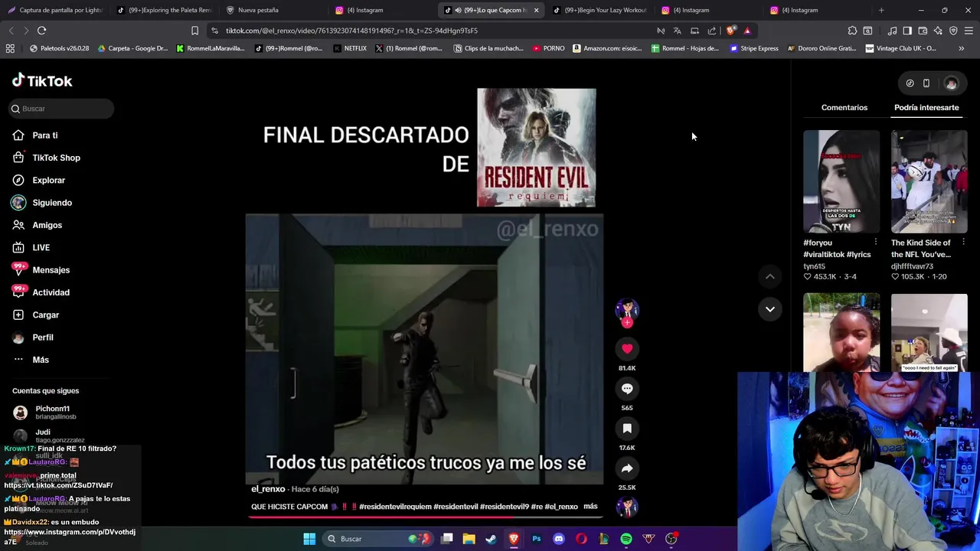Open the extensions puzzle icon
The height and width of the screenshot is (551, 980).
pyautogui.click(x=852, y=31)
